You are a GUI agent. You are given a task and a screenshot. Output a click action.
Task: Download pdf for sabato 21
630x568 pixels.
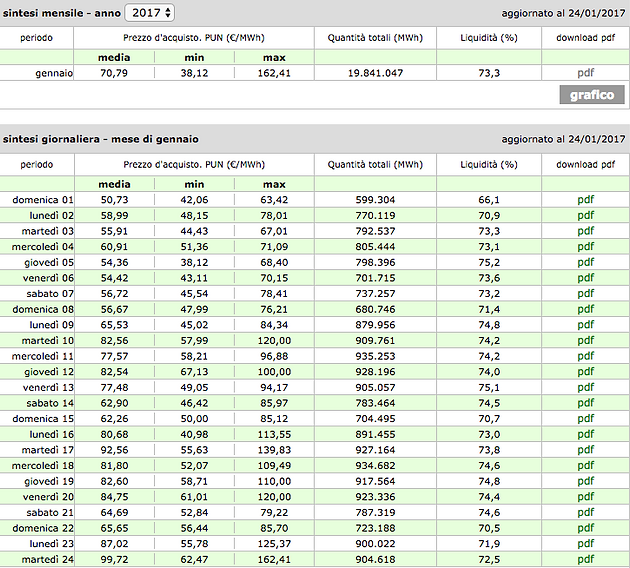point(585,513)
